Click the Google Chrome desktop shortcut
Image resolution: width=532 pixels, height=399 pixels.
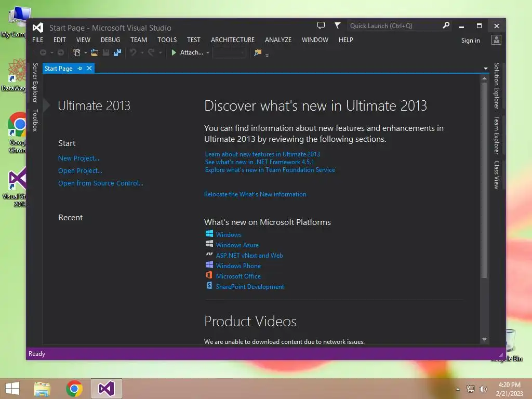(x=17, y=132)
